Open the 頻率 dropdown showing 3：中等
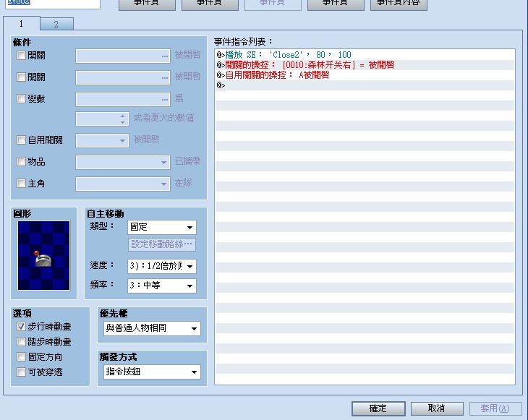Viewport: 528px width, 420px height. [x=162, y=286]
